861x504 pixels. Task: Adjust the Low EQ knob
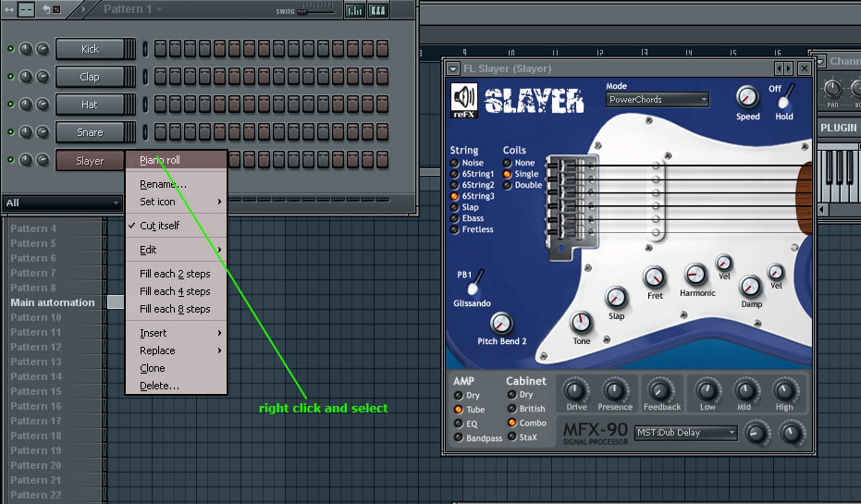(707, 390)
